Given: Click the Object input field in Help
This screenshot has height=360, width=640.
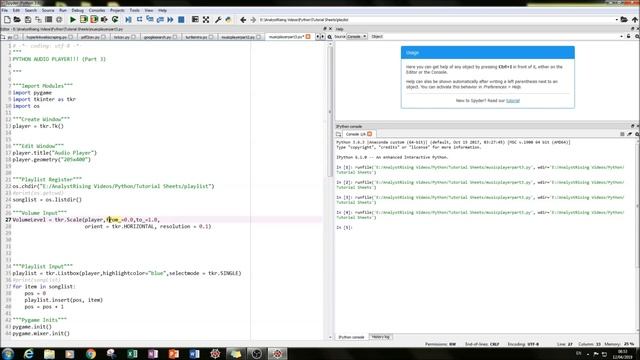Looking at the screenshot, I should (x=501, y=36).
